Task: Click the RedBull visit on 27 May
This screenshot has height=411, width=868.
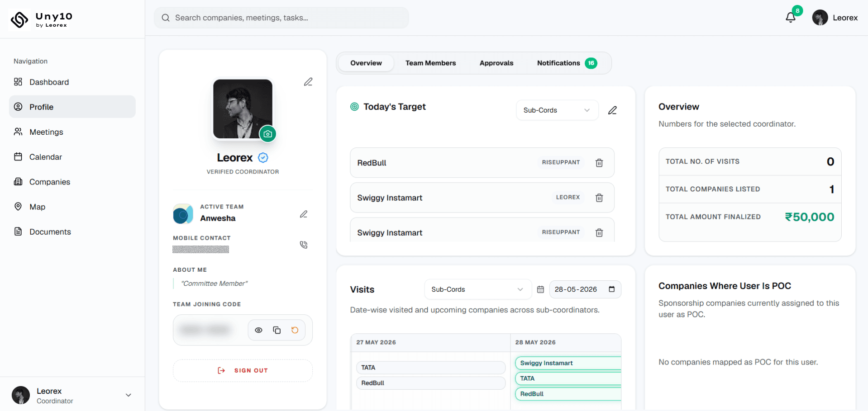Action: (431, 383)
